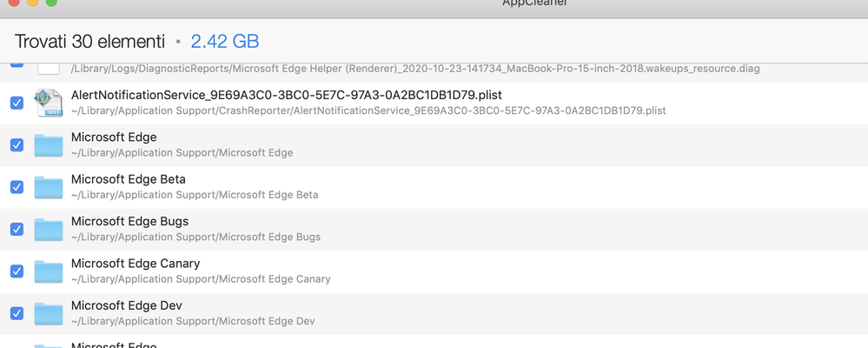Deselect the Microsoft Edge Dev checkbox

coord(17,314)
